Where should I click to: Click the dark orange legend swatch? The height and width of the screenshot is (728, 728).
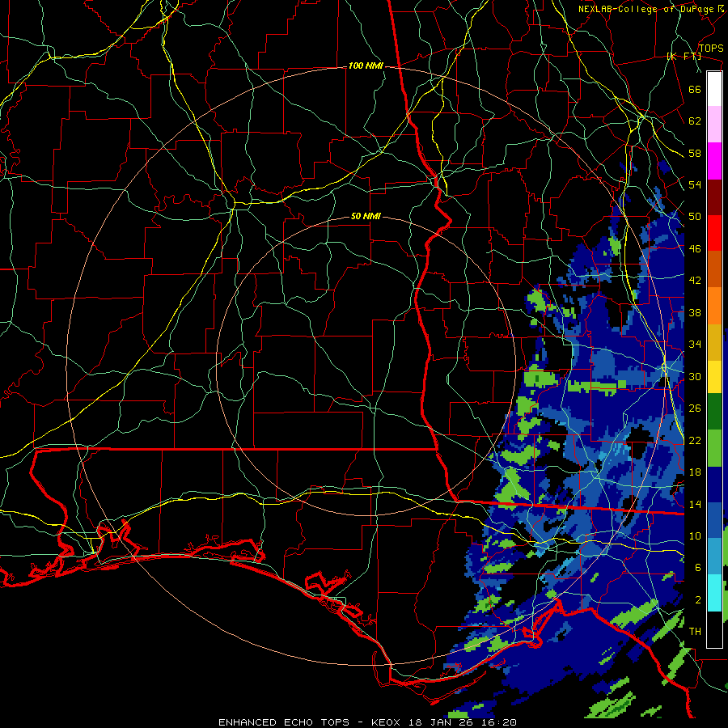tap(714, 269)
